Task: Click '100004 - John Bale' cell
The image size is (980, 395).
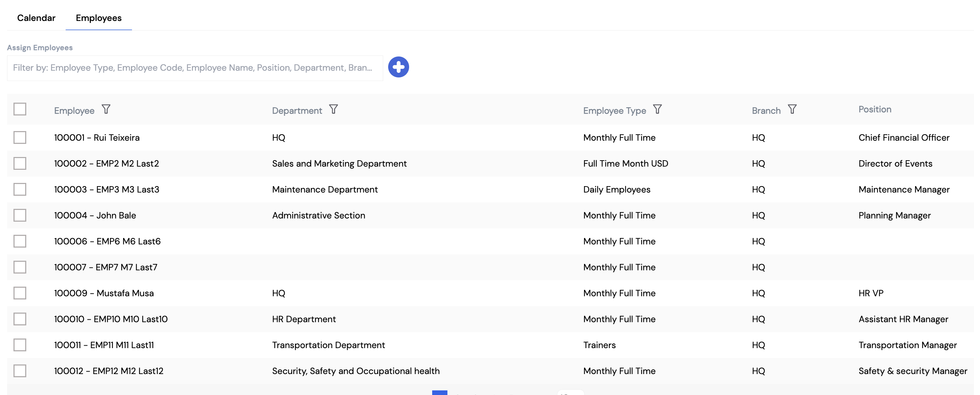Action: click(95, 215)
